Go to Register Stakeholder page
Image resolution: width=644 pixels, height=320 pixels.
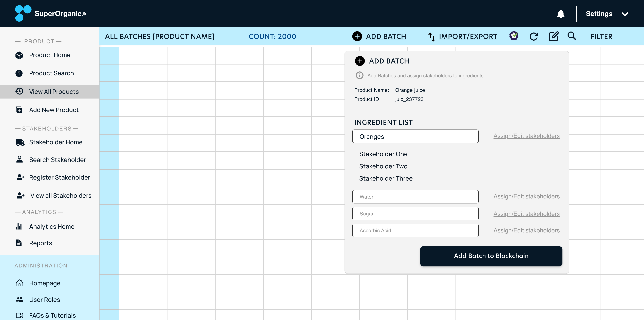[59, 177]
